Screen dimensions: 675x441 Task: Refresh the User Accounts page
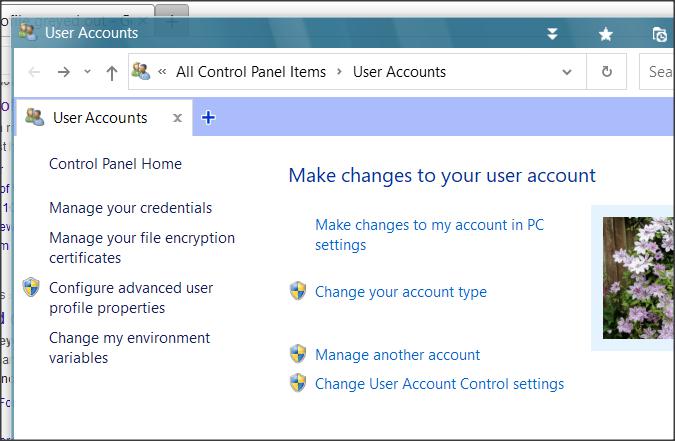[607, 71]
